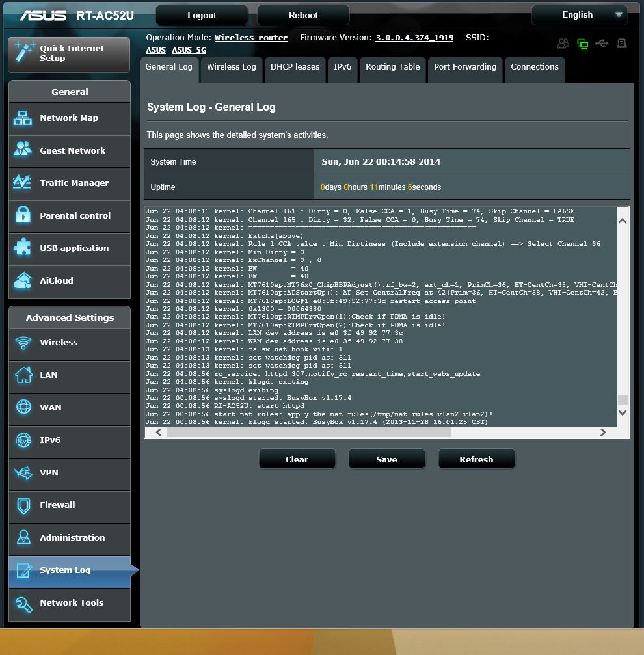Click the Quick Internet Setup wand icon
644x655 pixels.
coord(24,52)
